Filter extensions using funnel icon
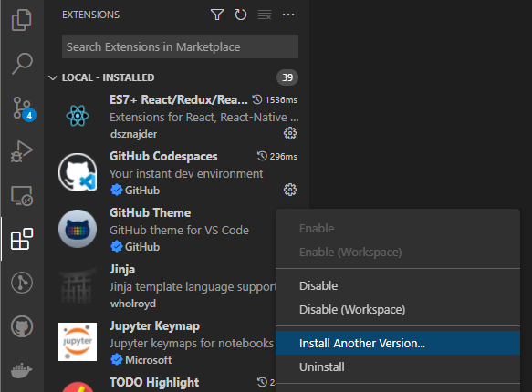 point(217,15)
